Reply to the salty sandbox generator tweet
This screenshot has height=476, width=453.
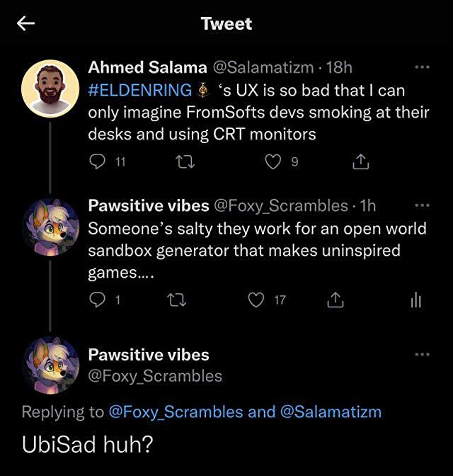(98, 300)
